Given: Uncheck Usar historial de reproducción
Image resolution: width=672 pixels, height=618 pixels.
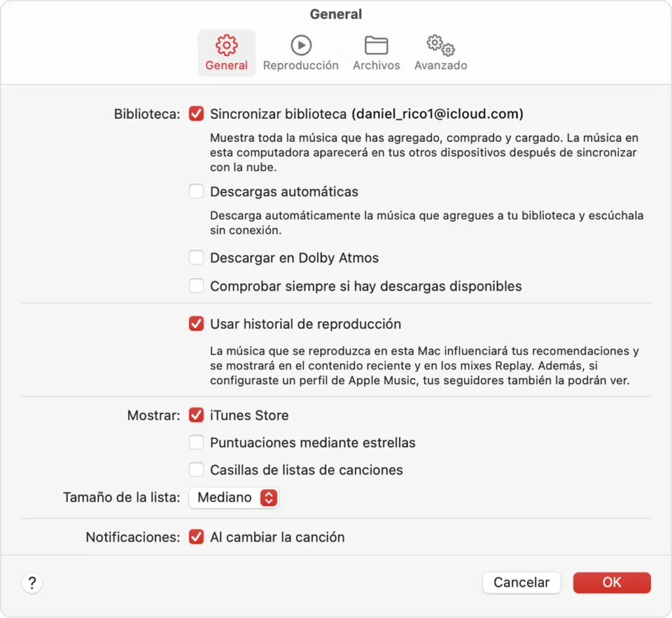Looking at the screenshot, I should pos(196,324).
